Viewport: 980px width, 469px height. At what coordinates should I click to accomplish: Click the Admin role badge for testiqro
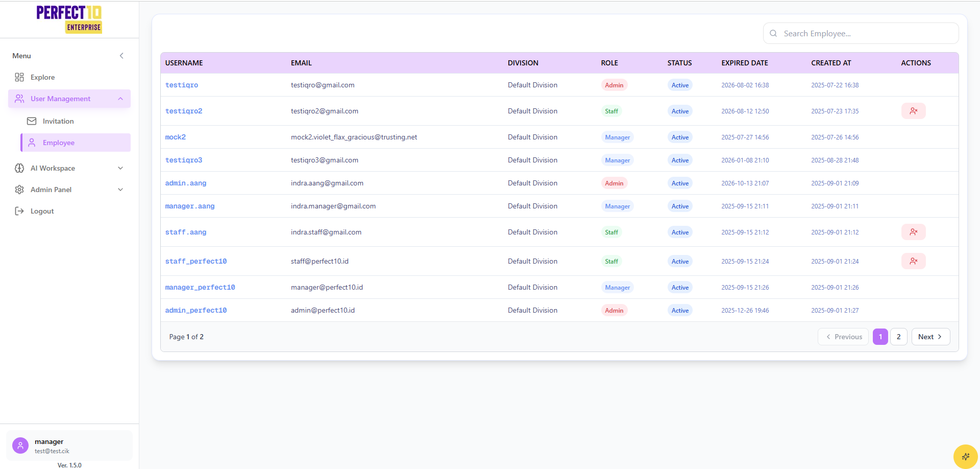614,85
